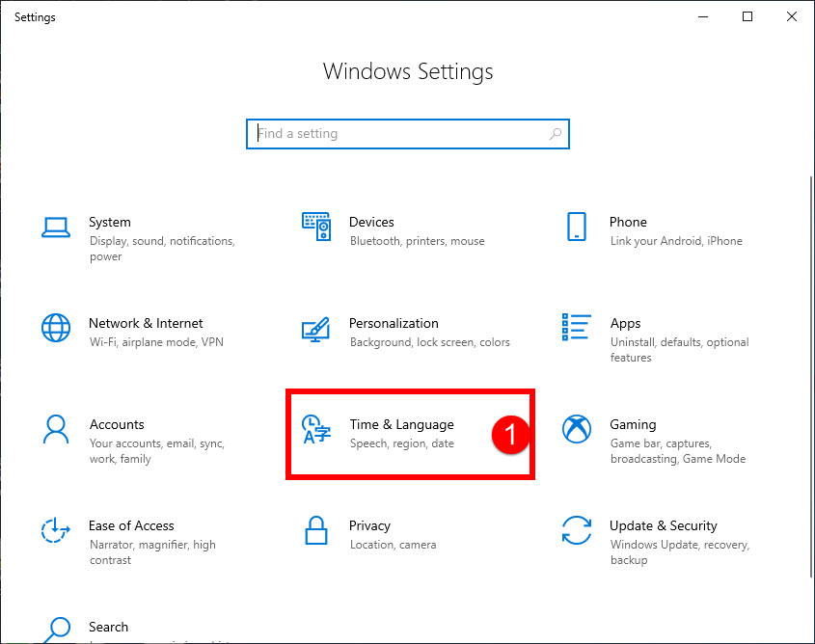Open the Update & Security label
The height and width of the screenshot is (644, 815).
(x=664, y=525)
